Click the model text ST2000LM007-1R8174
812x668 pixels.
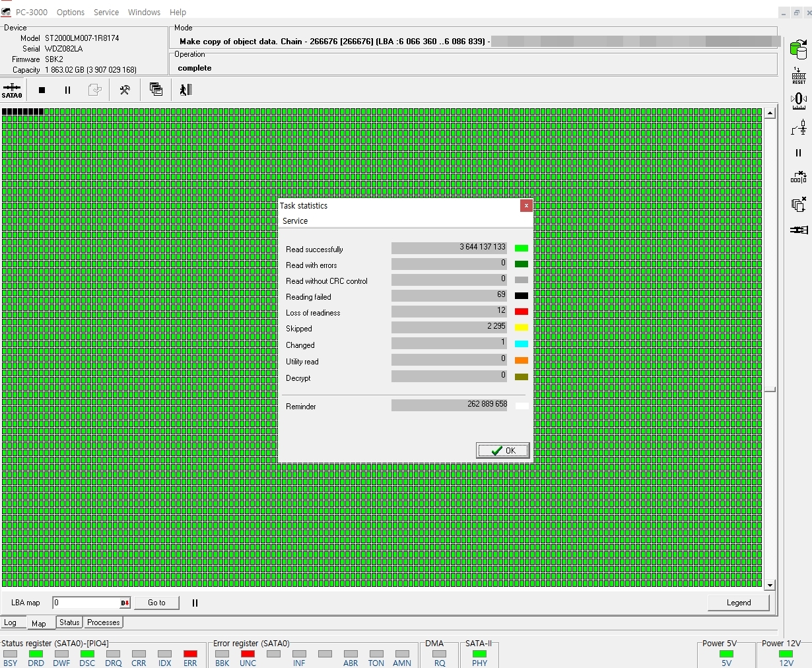(82, 38)
